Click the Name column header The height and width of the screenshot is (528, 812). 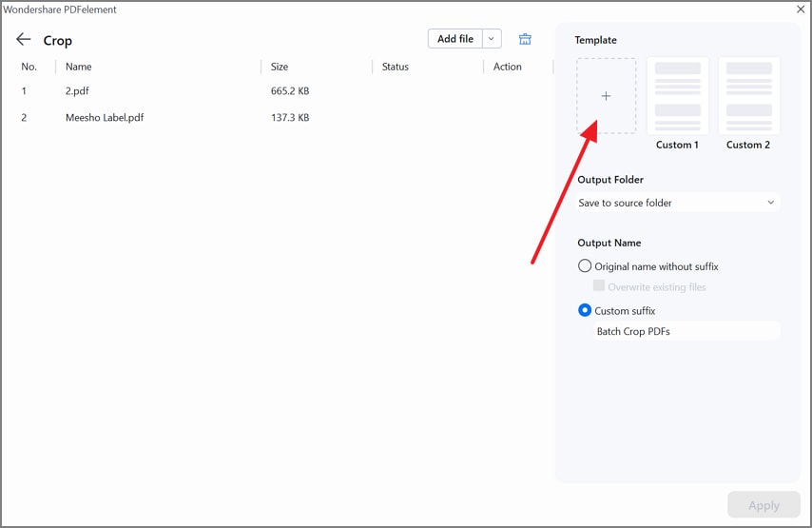coord(79,67)
